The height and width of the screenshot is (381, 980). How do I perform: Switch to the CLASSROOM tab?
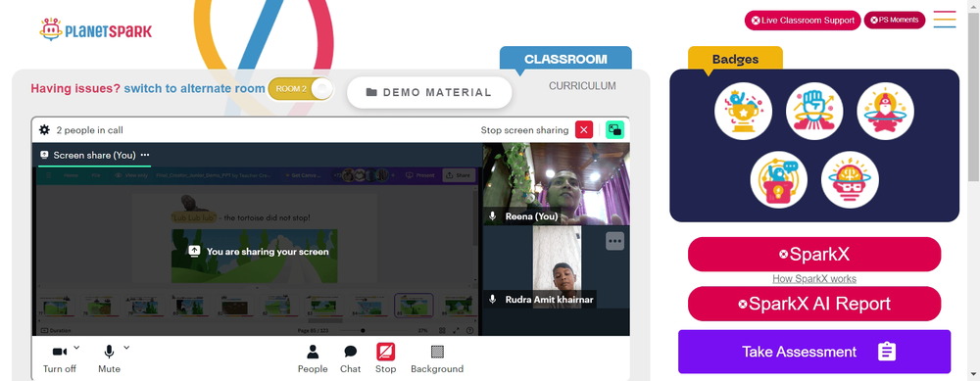[x=565, y=59]
